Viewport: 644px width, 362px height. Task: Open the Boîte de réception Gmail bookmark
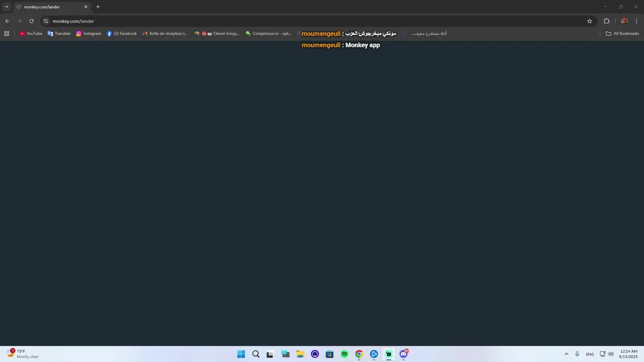[x=165, y=34]
